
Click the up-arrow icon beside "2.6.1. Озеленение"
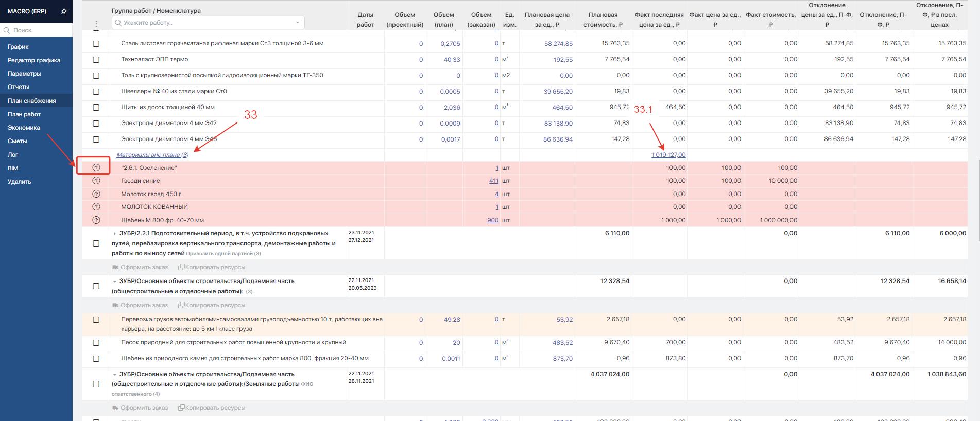click(x=96, y=168)
